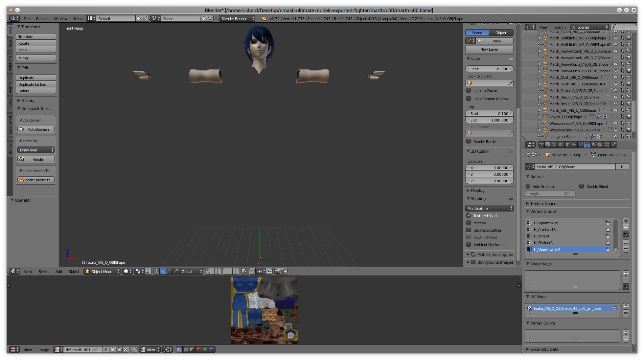Screen dimensions: 644x360
Task: Open the Particles properties tab
Action: click(607, 145)
